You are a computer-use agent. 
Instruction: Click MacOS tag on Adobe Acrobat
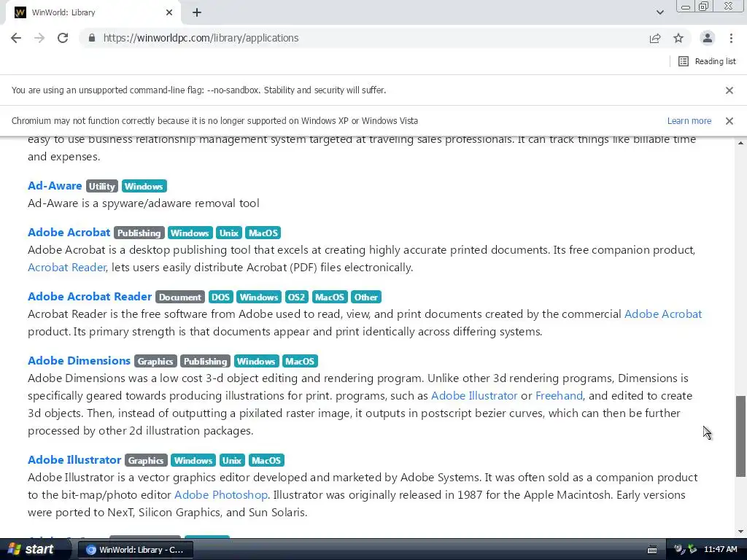(x=263, y=233)
